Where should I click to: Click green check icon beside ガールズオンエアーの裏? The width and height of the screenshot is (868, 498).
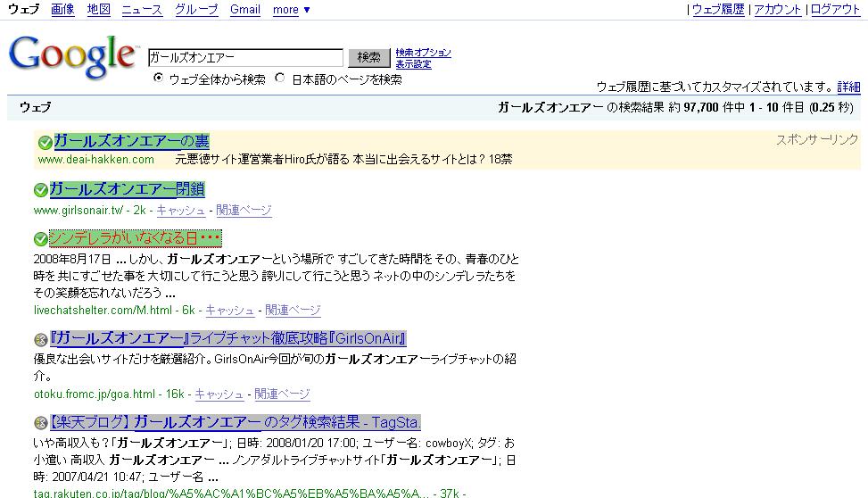click(x=45, y=143)
